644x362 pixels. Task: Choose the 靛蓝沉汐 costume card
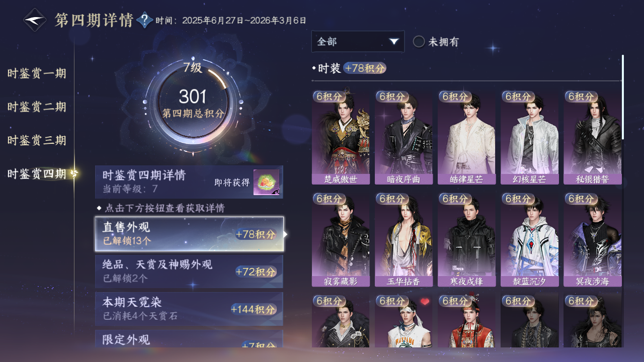(529, 240)
